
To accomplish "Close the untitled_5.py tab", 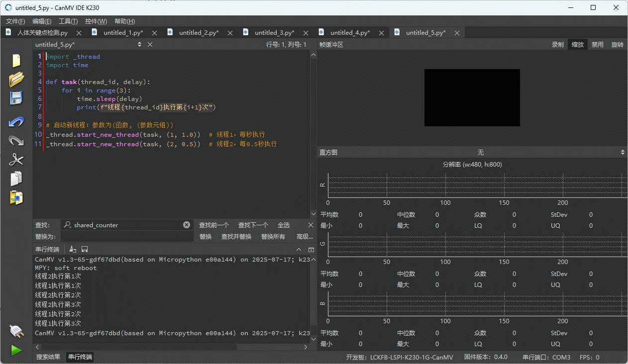I will pyautogui.click(x=457, y=33).
